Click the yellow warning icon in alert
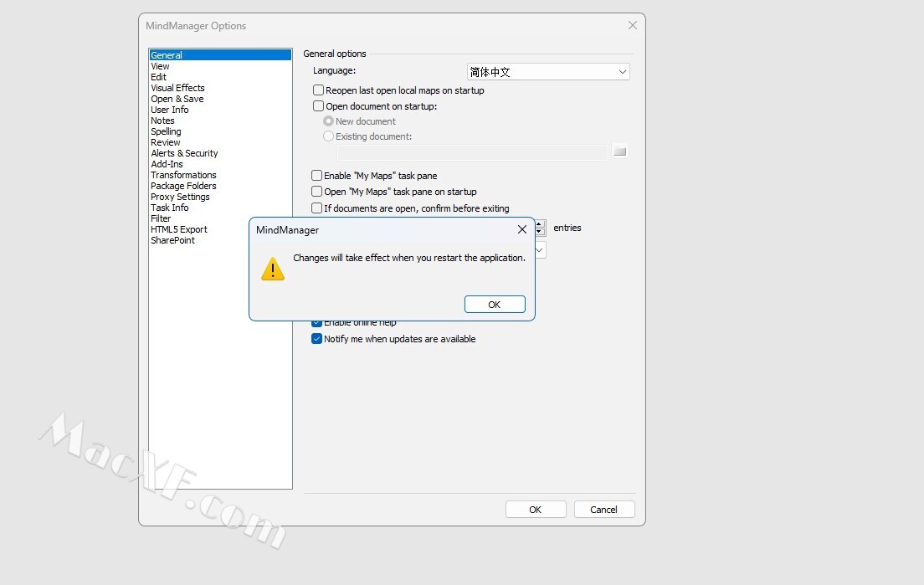The height and width of the screenshot is (585, 924). tap(273, 269)
